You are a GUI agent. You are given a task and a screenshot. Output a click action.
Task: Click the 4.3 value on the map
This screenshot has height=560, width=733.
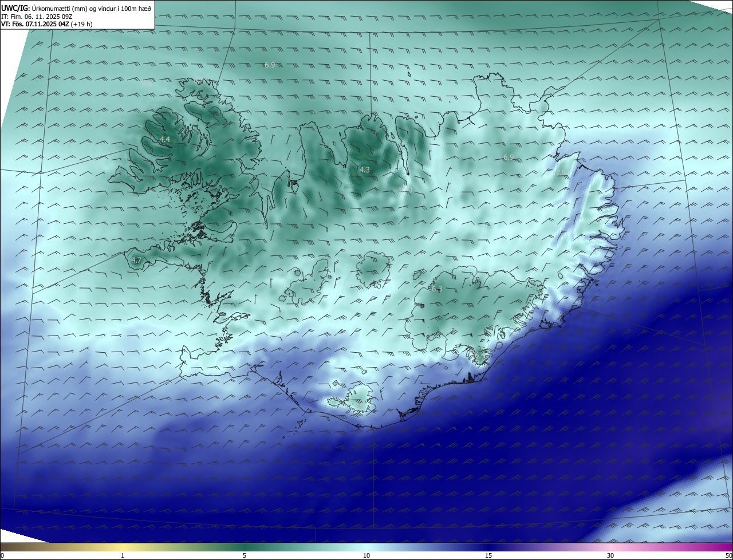coord(365,169)
